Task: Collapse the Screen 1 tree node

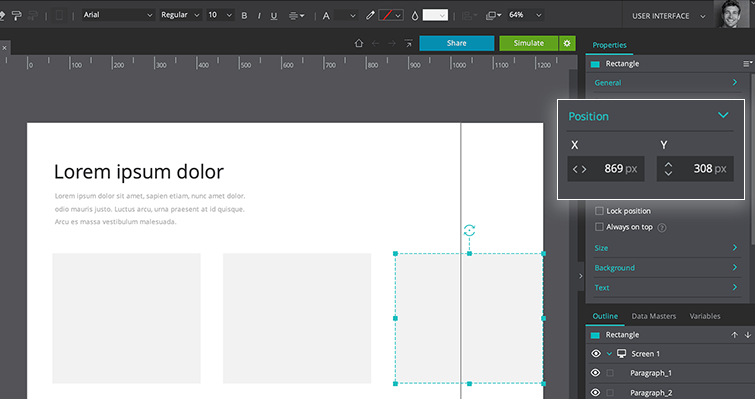Action: [x=609, y=354]
